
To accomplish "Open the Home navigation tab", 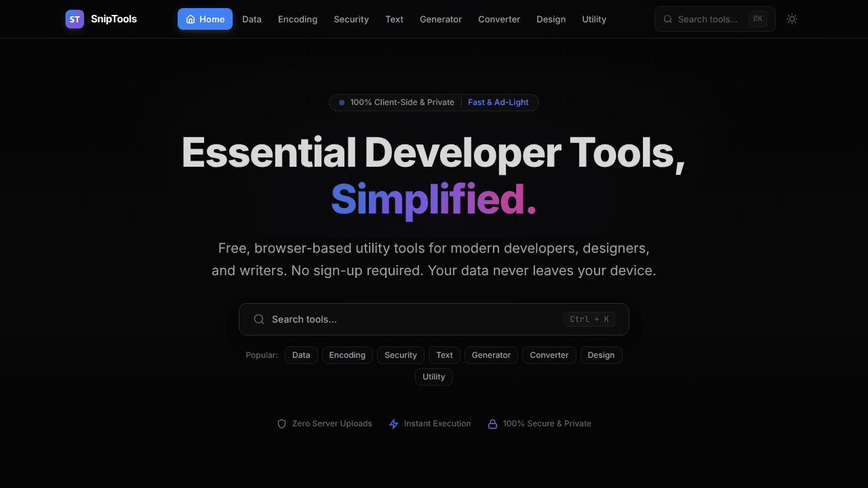I will tap(205, 19).
